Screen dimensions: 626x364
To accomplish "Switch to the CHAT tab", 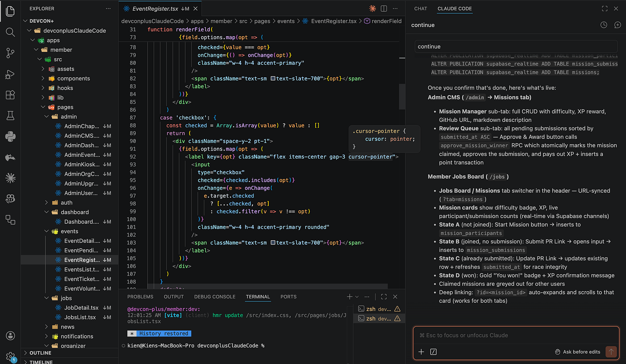I will pos(421,8).
